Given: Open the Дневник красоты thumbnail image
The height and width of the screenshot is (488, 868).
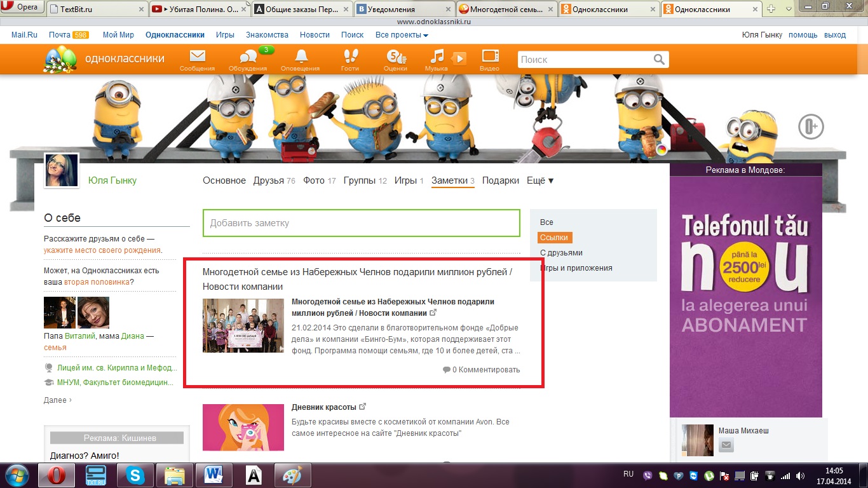Looking at the screenshot, I should (x=243, y=428).
